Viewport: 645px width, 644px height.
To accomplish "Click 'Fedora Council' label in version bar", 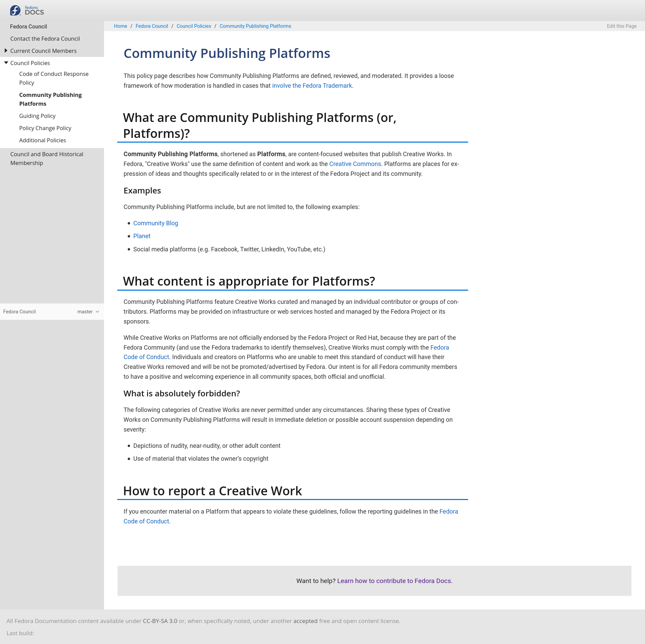I will point(19,312).
